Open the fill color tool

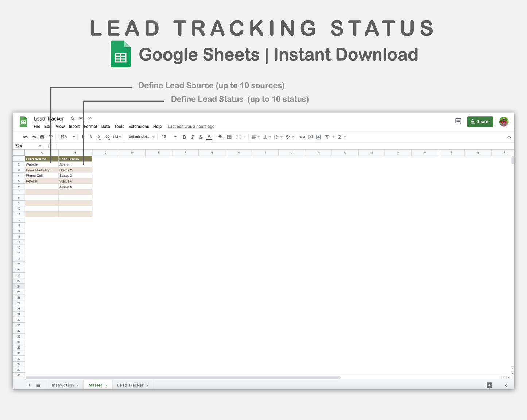(x=220, y=137)
